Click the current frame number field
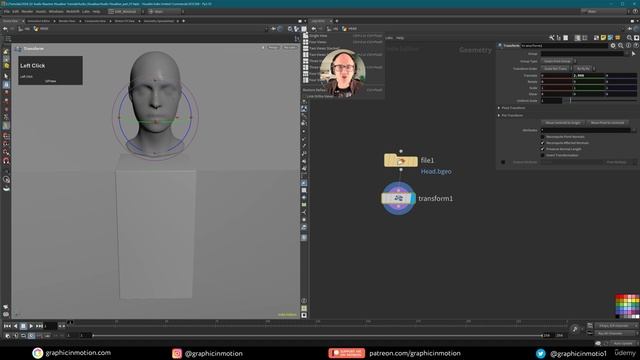This screenshot has height=360, width=640. [51, 326]
